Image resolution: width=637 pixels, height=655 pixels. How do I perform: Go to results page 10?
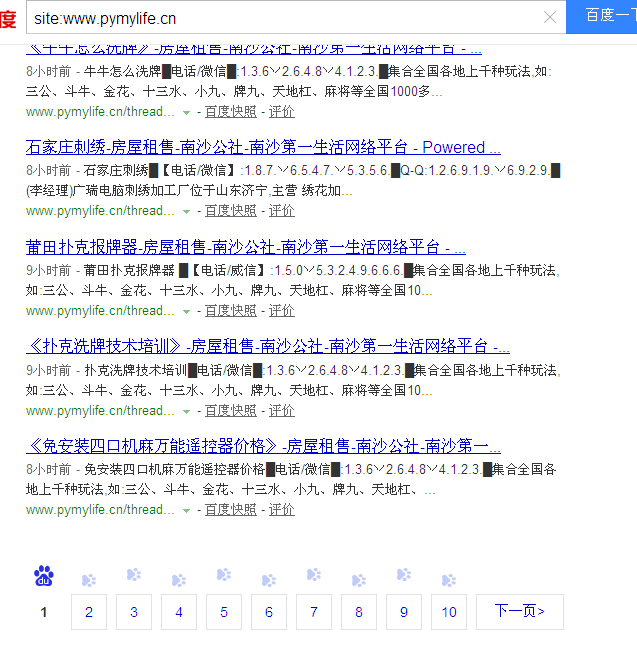[449, 612]
